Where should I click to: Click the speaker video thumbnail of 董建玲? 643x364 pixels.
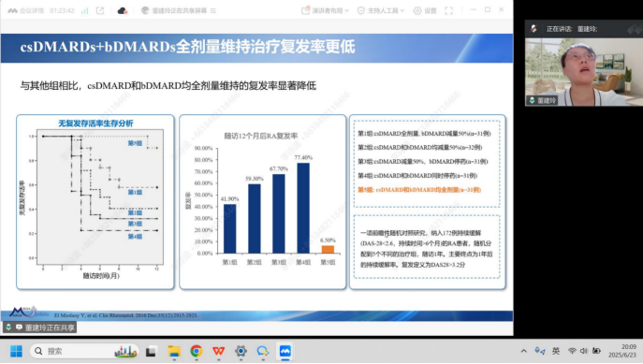coord(584,72)
